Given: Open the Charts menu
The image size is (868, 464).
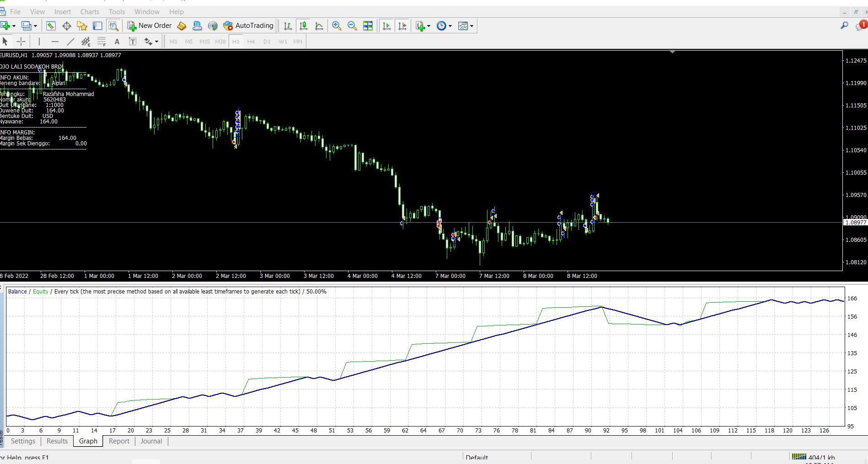Looking at the screenshot, I should (x=90, y=12).
